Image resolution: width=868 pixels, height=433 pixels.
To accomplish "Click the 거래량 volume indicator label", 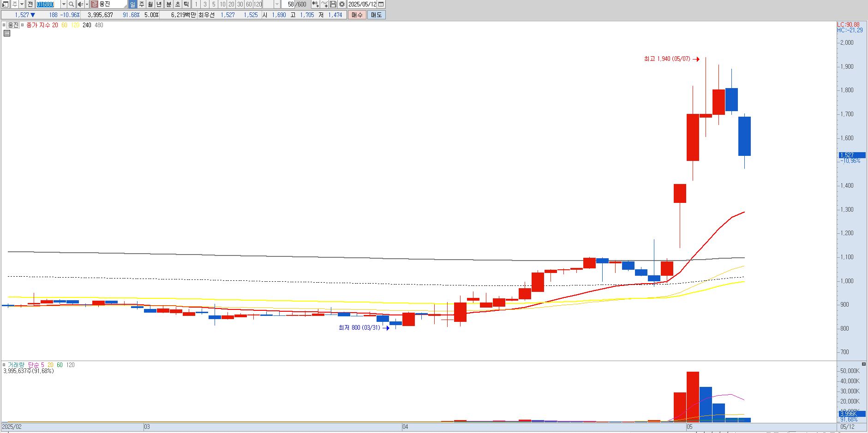I will 15,365.
